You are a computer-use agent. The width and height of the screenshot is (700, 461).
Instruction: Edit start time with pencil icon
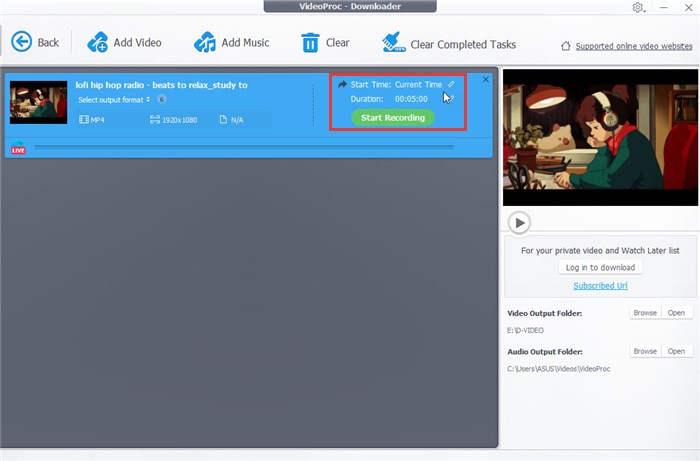pyautogui.click(x=451, y=84)
